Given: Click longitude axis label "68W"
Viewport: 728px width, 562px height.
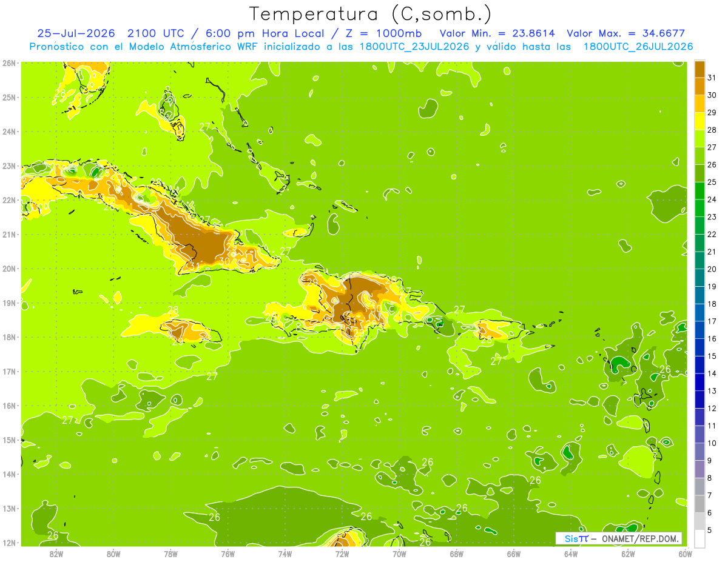Looking at the screenshot, I should (457, 554).
